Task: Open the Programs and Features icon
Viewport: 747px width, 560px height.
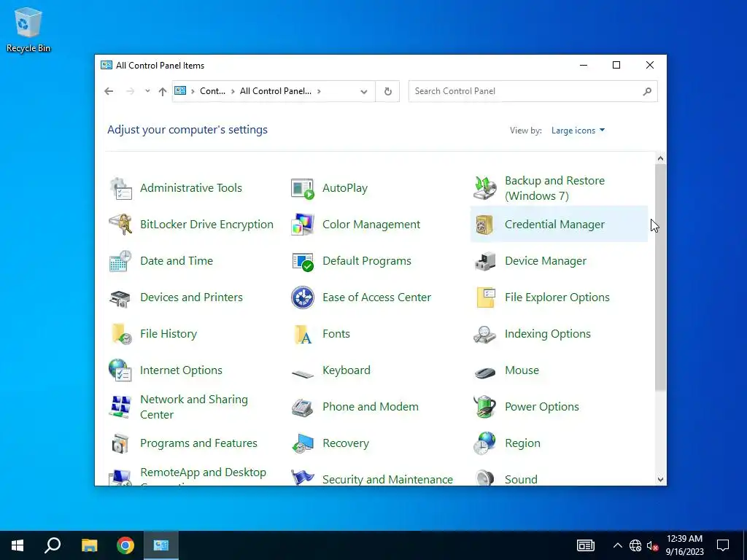Action: coord(120,443)
